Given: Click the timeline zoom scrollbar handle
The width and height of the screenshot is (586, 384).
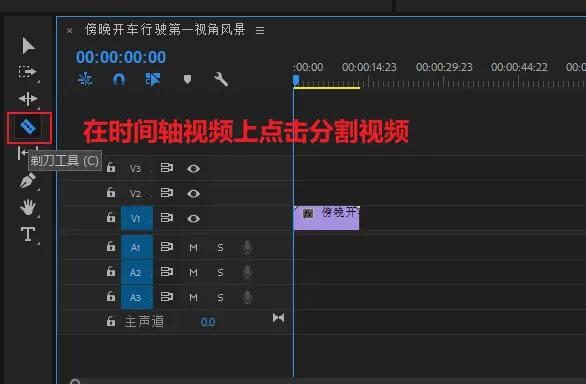Looking at the screenshot, I should 75,381.
